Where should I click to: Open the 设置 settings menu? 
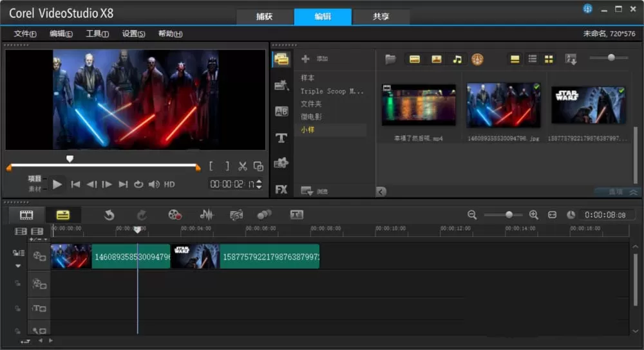coord(133,33)
